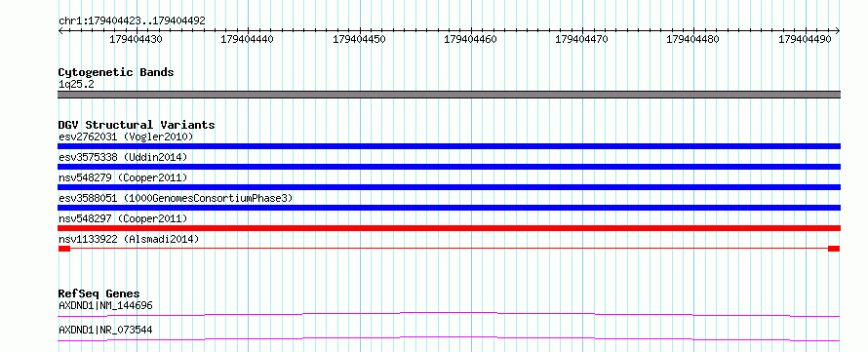Click ruler tick labeled 179404480
This screenshot has height=352, width=868.
(693, 39)
